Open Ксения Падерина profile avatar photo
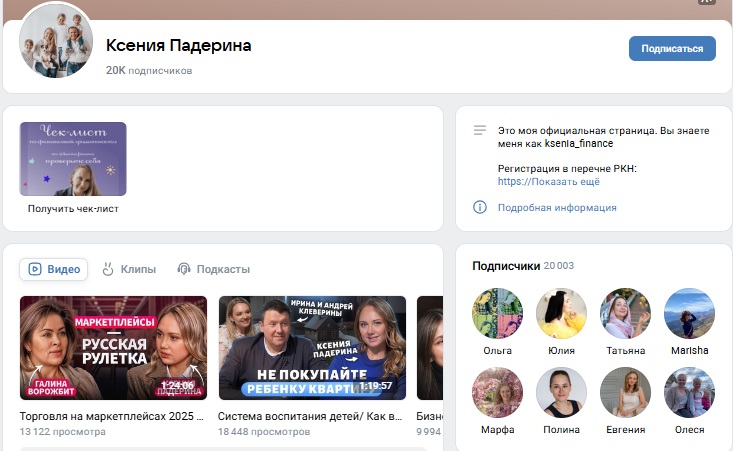Image resolution: width=733 pixels, height=451 pixels. pos(56,41)
